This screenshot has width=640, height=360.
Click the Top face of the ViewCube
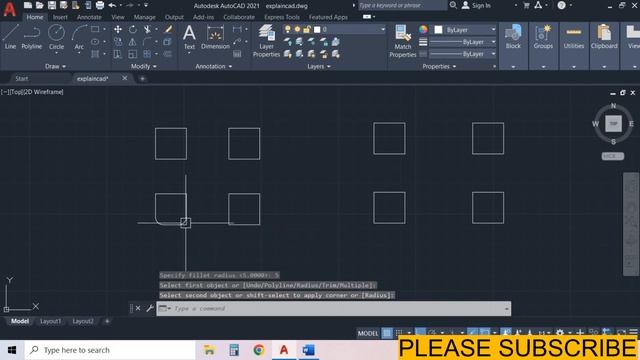613,124
